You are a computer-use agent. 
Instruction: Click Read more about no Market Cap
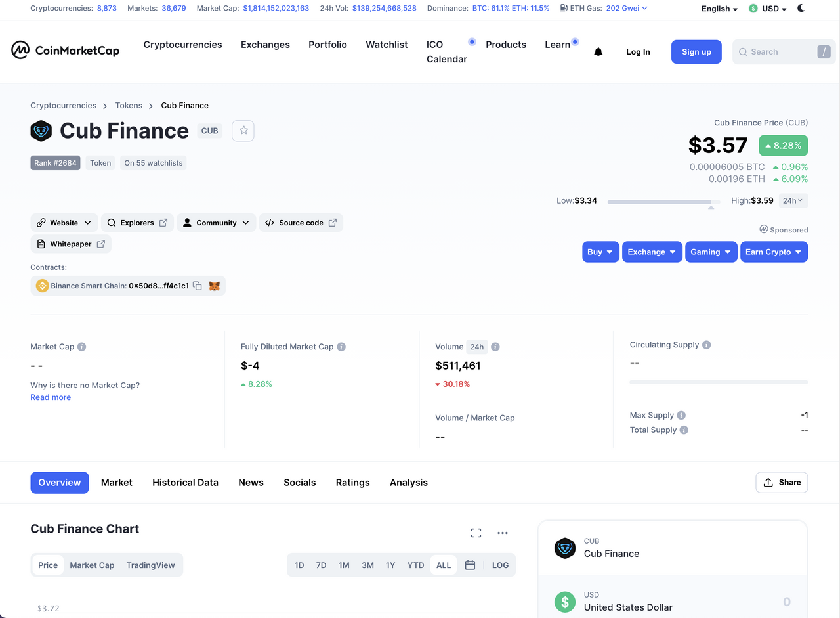[x=51, y=397]
